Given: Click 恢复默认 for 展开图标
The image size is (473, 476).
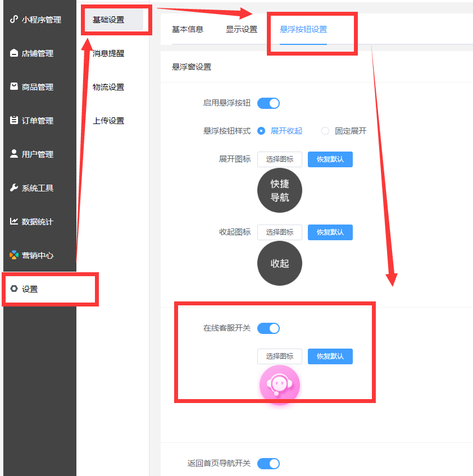Looking at the screenshot, I should point(330,159).
